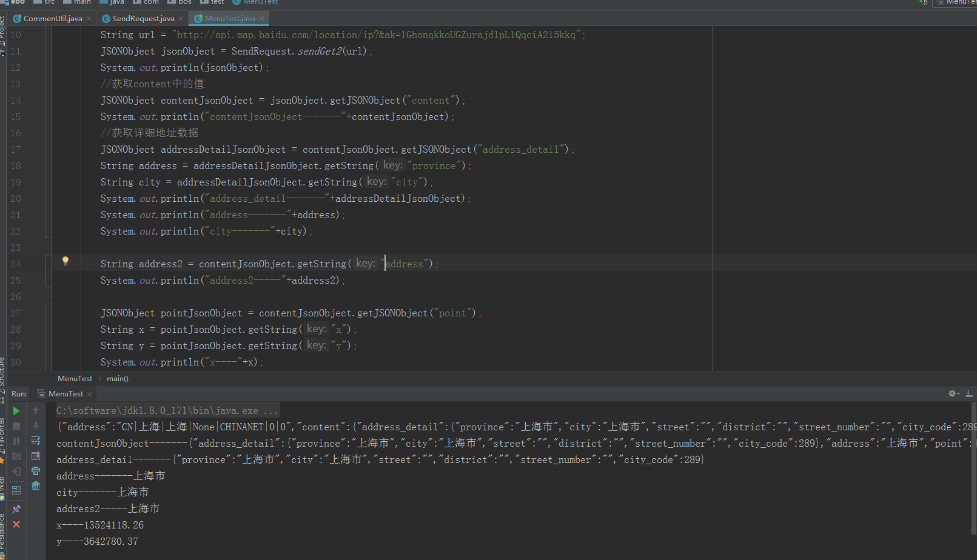Clear console with trash can icon
This screenshot has height=560, width=977.
click(x=36, y=487)
